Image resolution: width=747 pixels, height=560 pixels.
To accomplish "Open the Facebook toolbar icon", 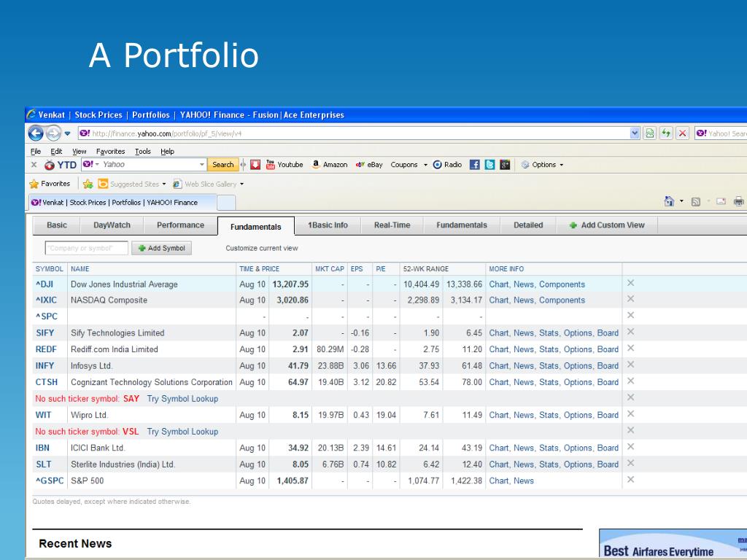I will coord(475,165).
